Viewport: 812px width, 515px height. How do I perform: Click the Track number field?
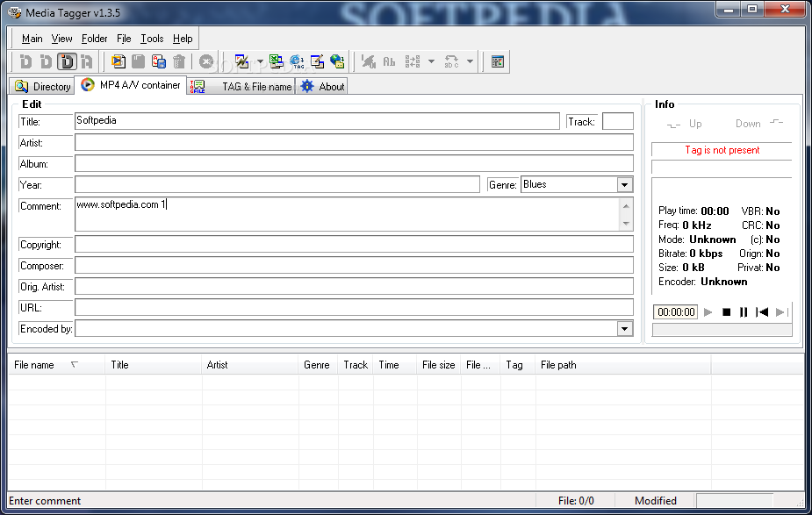click(618, 121)
